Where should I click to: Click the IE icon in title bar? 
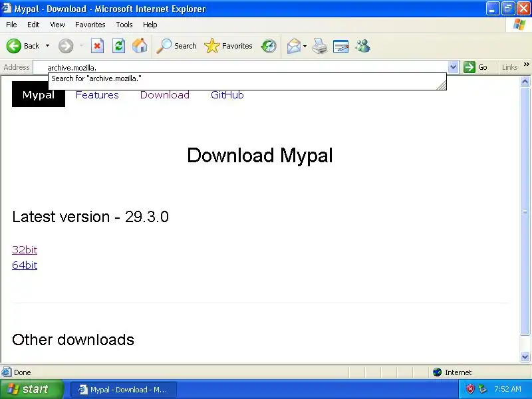pos(7,8)
